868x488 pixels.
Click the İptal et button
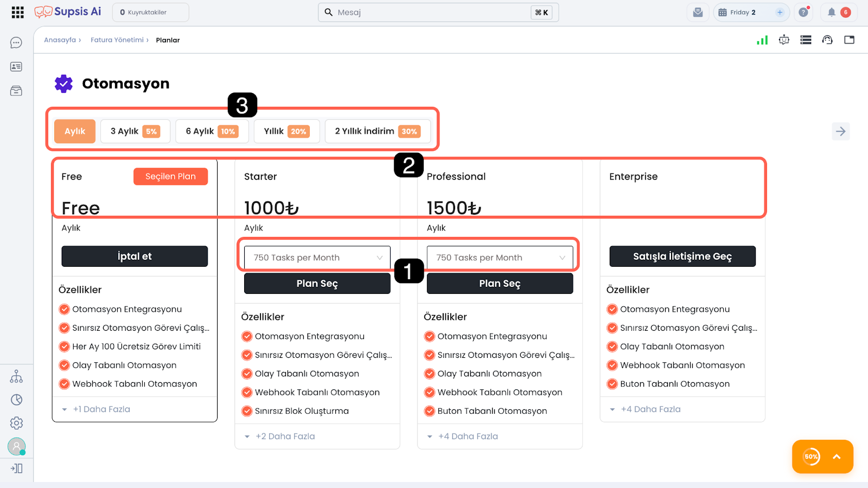135,256
